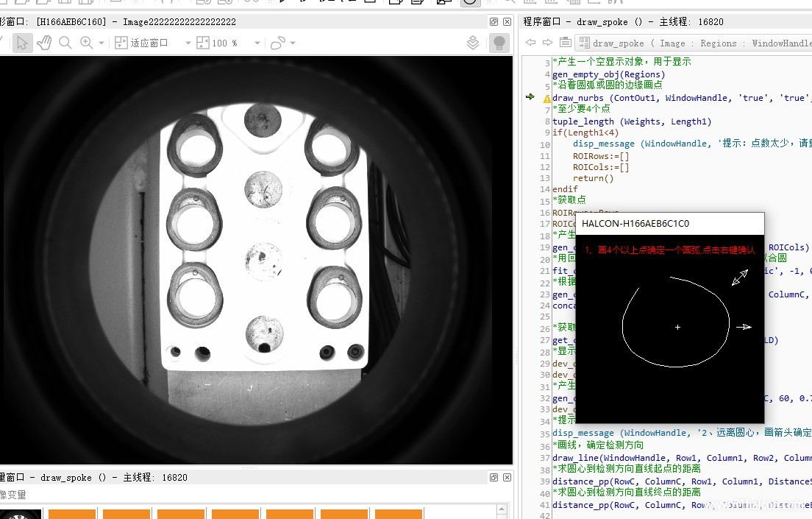Click the first image variable thumbnail

(20, 514)
